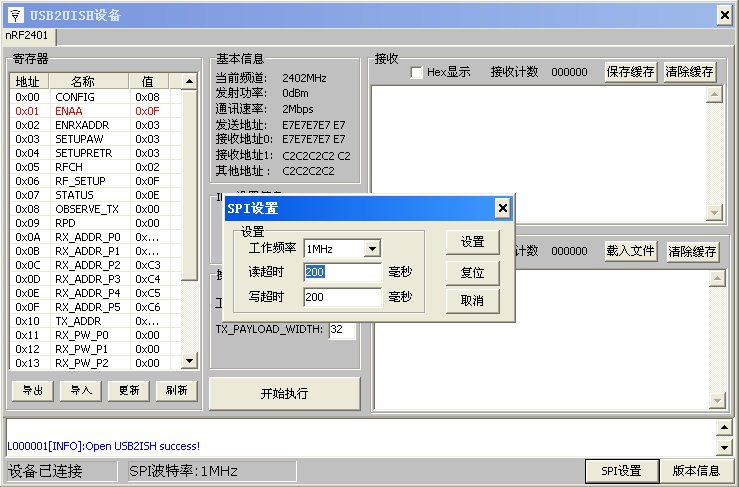Click send box scroll down arrow
The image size is (739, 487).
coord(717,401)
